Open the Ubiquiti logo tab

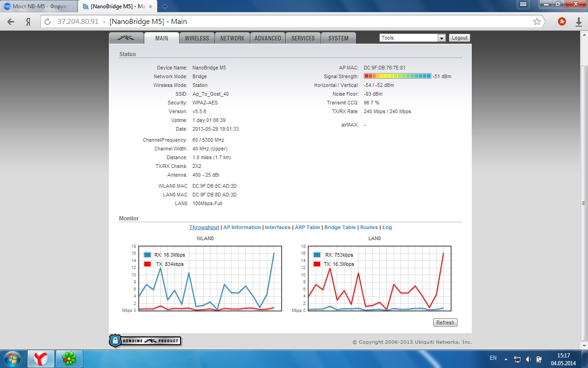(126, 38)
